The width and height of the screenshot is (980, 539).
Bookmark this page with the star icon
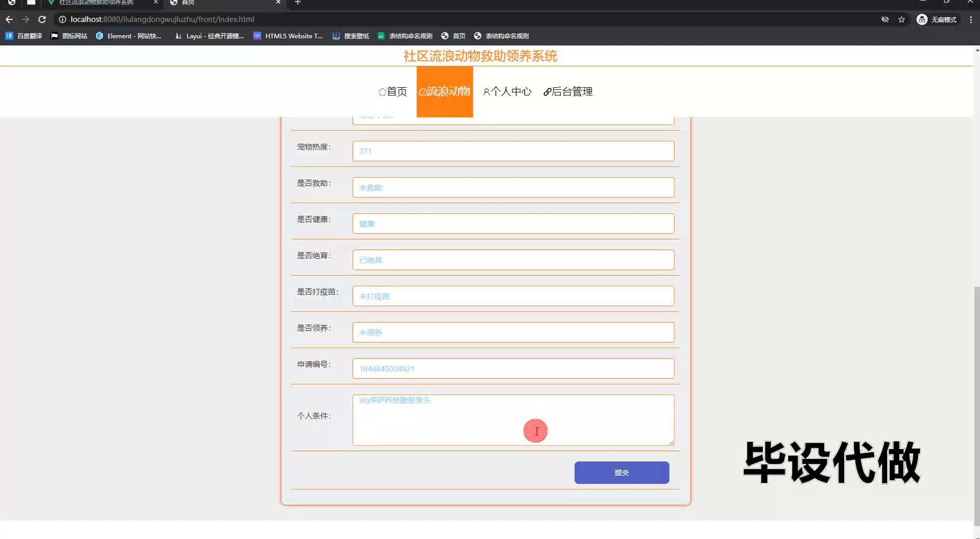(901, 19)
